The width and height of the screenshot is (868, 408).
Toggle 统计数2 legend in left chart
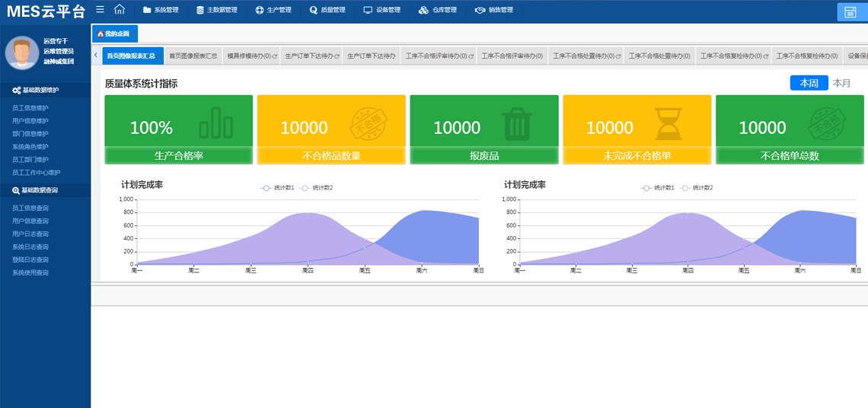click(x=317, y=187)
